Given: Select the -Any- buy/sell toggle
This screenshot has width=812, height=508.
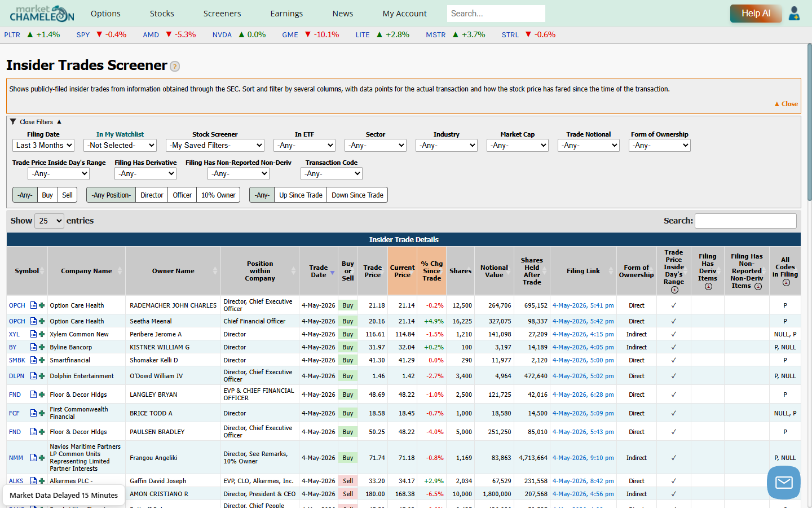Looking at the screenshot, I should (25, 195).
